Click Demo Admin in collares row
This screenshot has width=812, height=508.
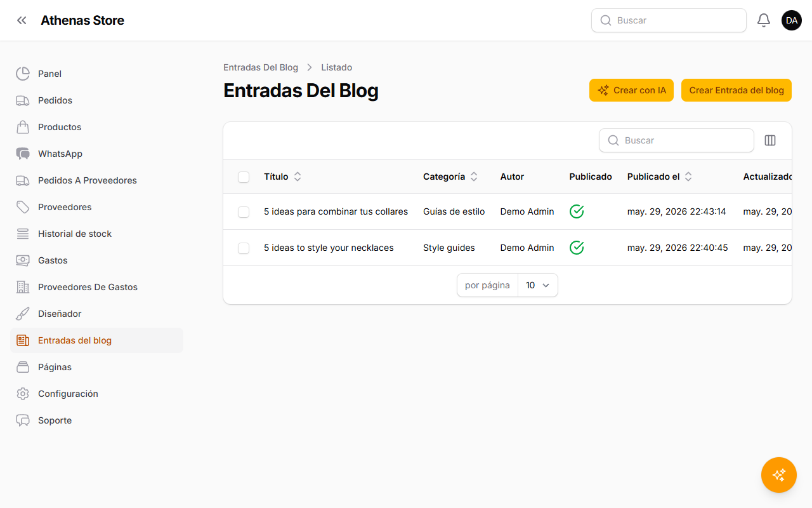pyautogui.click(x=527, y=211)
